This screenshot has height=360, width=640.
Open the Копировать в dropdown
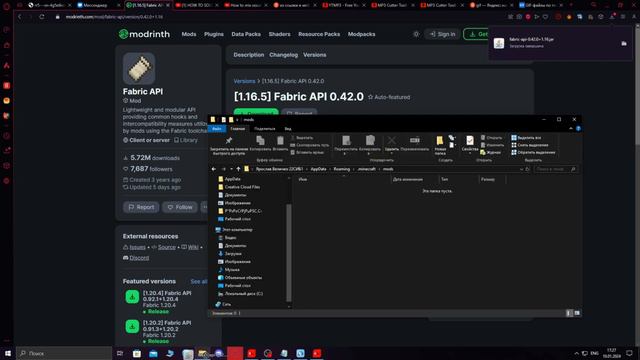pos(370,145)
